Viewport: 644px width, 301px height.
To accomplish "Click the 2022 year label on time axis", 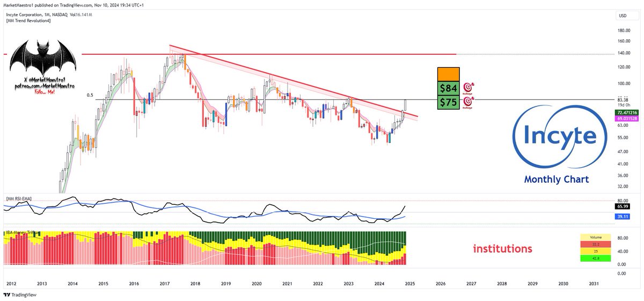I will [x=318, y=283].
